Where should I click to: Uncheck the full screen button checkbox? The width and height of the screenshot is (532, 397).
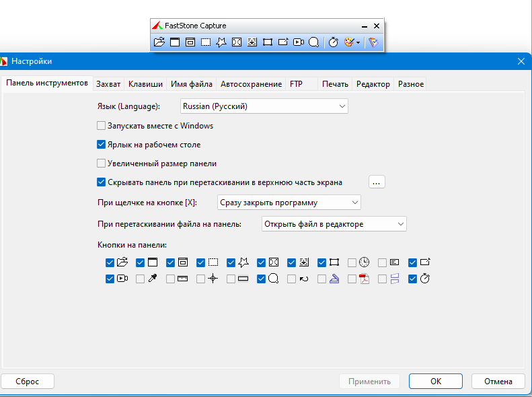(261, 262)
